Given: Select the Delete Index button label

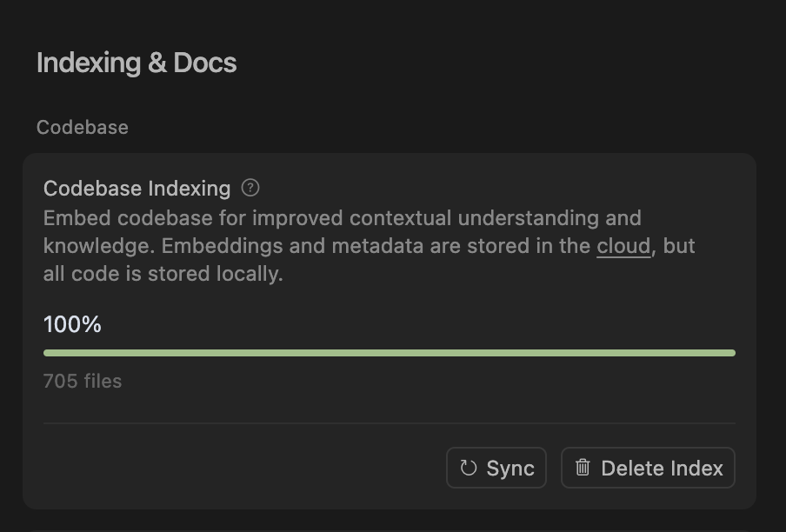Looking at the screenshot, I should pos(662,469).
